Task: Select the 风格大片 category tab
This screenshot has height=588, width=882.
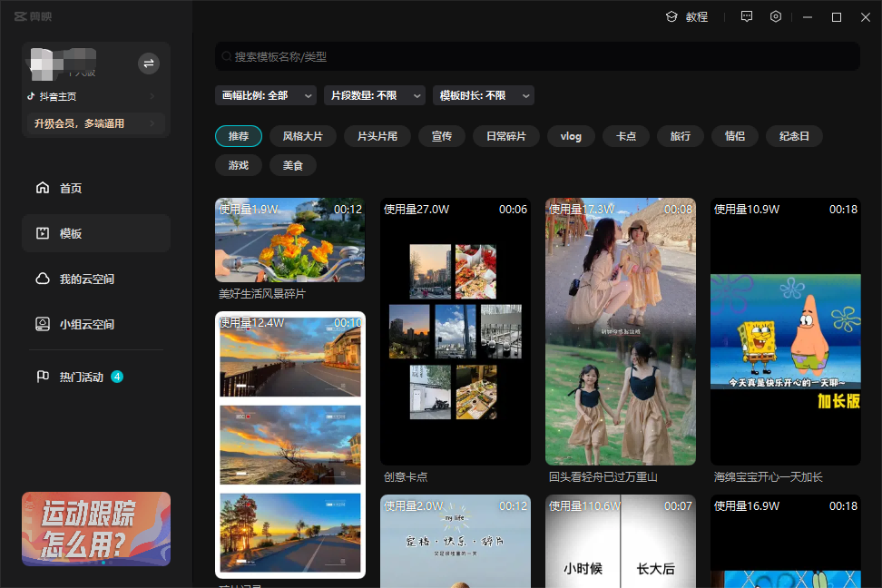Action: pos(303,136)
